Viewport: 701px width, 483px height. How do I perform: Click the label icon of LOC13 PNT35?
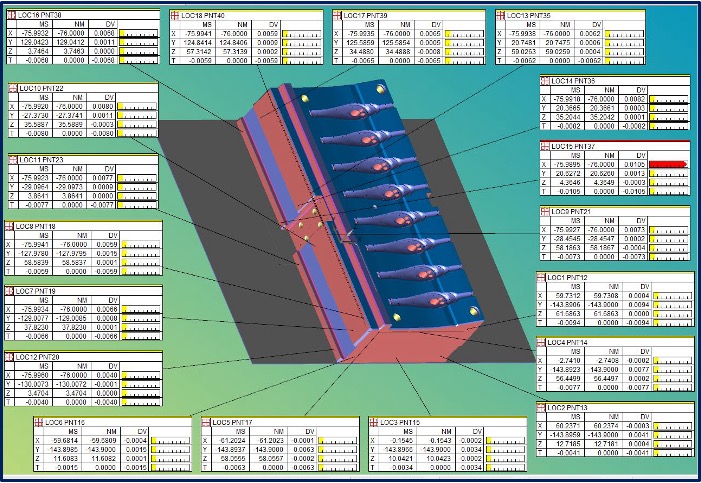click(x=501, y=16)
